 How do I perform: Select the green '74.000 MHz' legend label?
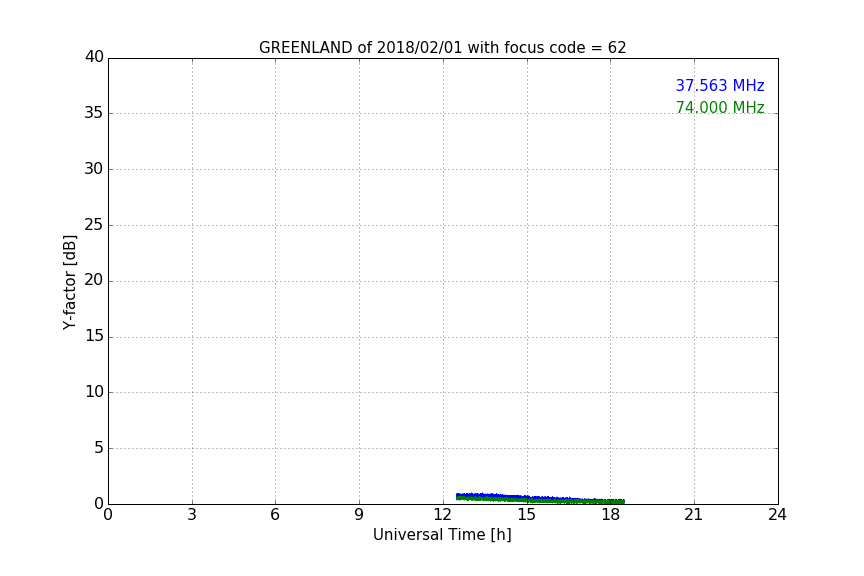pyautogui.click(x=720, y=107)
